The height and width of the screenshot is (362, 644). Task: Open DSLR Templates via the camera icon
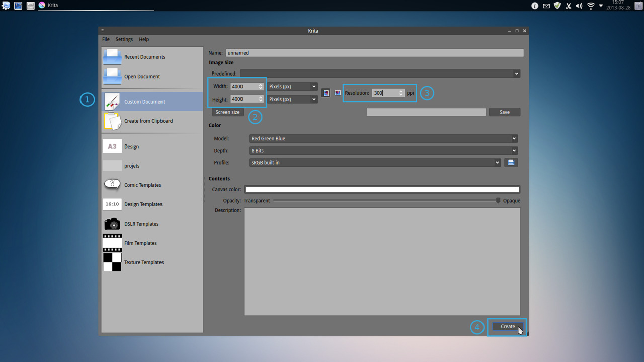pos(112,223)
